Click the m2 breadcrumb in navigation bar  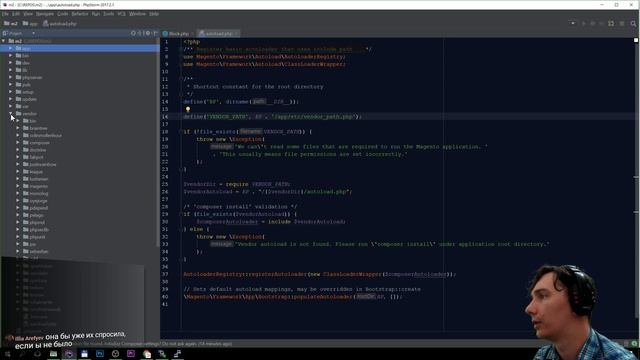[11, 24]
